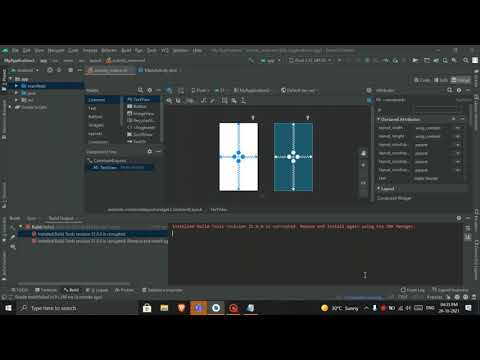Click the Guidelines icon in design toolbar
This screenshot has height=360, width=480.
click(x=244, y=100)
